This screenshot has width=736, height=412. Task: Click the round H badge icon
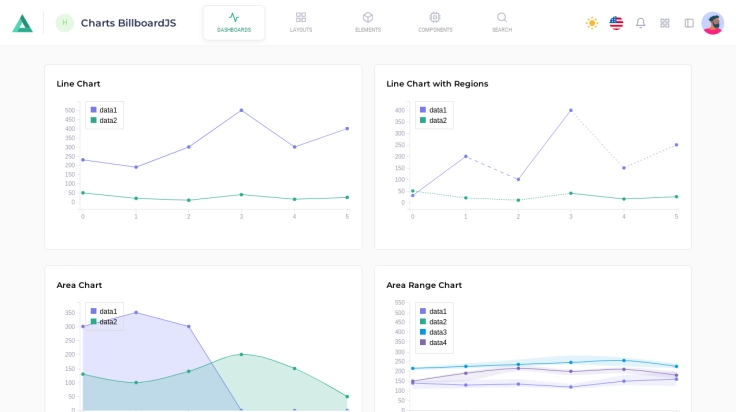pyautogui.click(x=65, y=23)
